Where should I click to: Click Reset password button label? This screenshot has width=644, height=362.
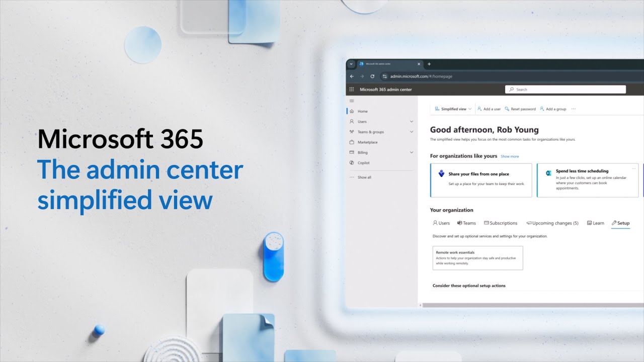point(523,109)
